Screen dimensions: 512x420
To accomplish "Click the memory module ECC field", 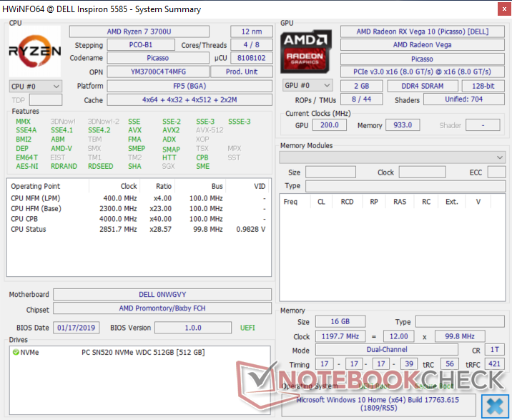I will pos(496,172).
